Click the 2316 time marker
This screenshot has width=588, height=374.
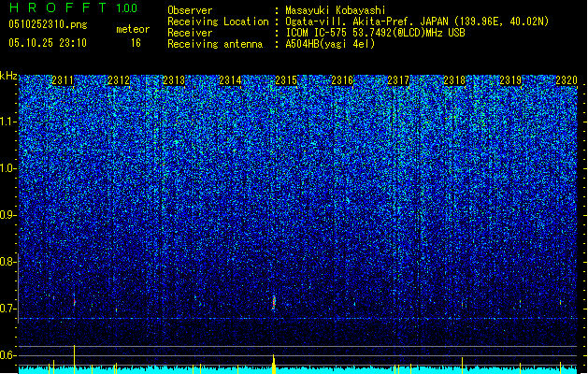pyautogui.click(x=342, y=80)
